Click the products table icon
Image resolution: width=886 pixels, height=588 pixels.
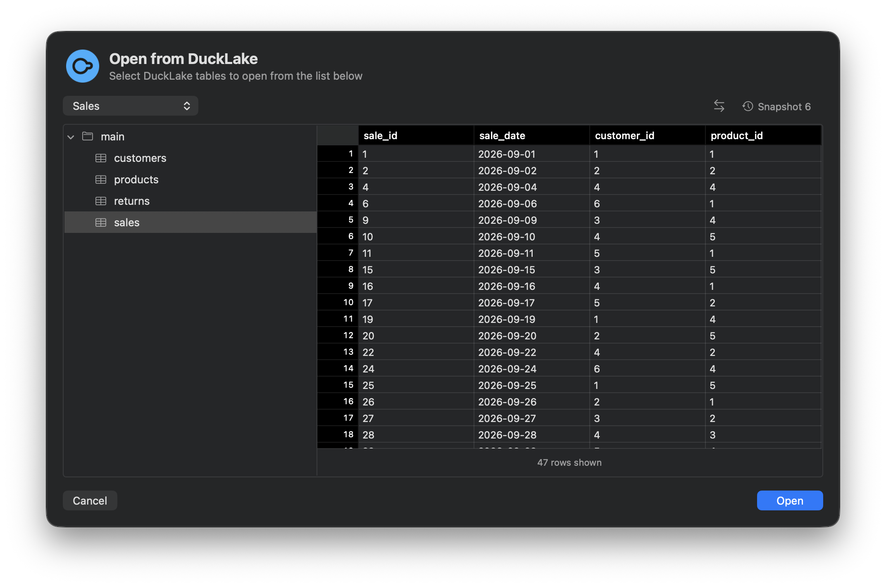[101, 180]
